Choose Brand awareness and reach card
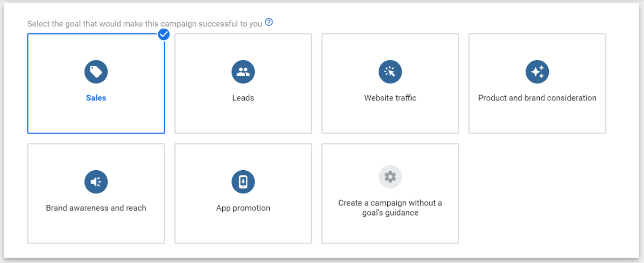 click(96, 194)
